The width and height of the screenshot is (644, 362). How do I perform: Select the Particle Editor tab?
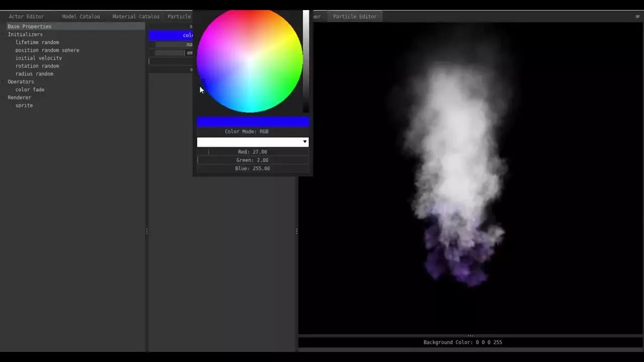[354, 17]
